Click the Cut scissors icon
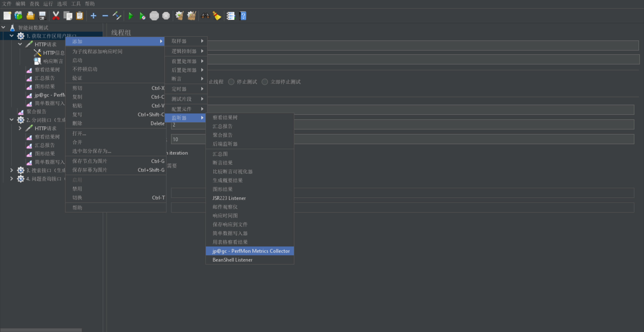 click(56, 16)
